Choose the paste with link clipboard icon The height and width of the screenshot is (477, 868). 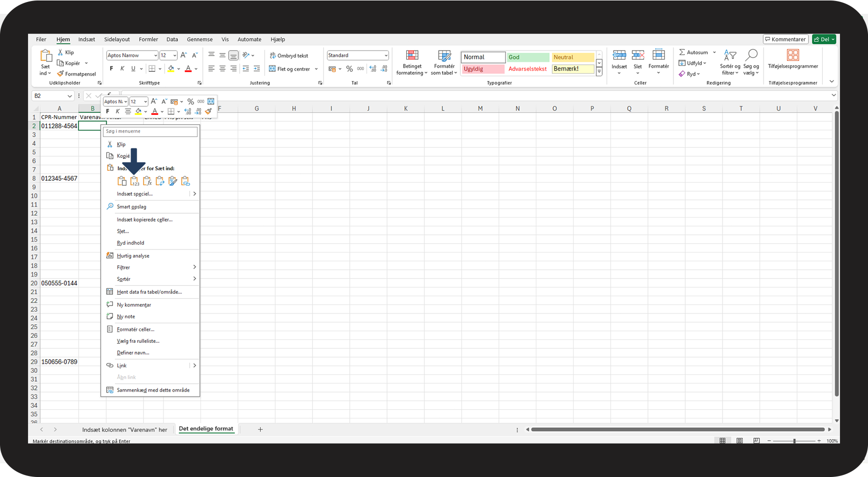click(x=185, y=181)
